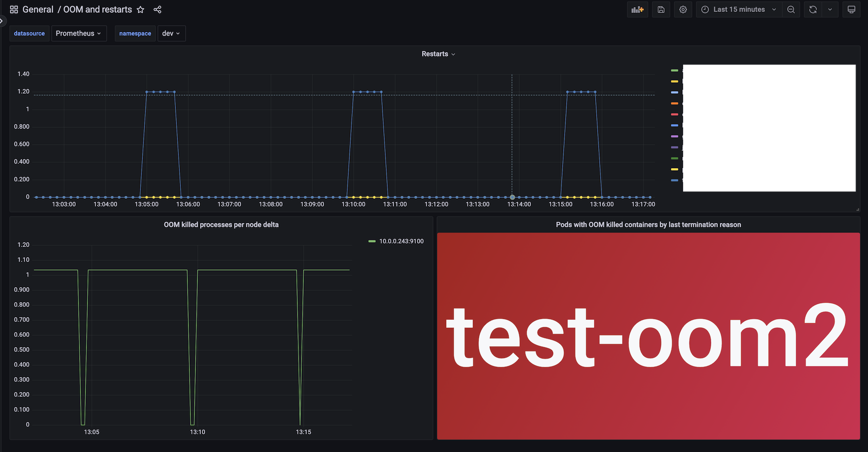Click the Add panel icon
The width and height of the screenshot is (868, 452).
637,9
